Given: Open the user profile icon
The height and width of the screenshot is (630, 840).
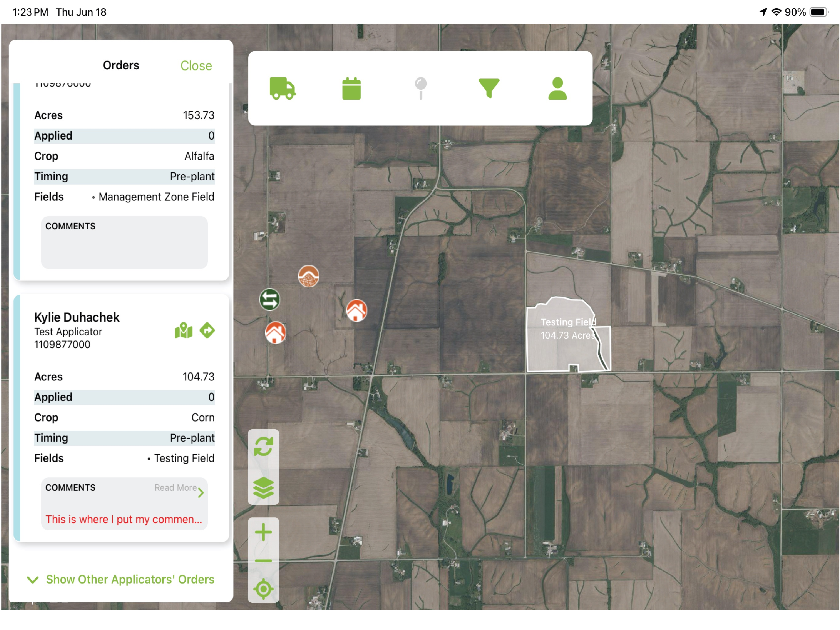Looking at the screenshot, I should point(557,88).
